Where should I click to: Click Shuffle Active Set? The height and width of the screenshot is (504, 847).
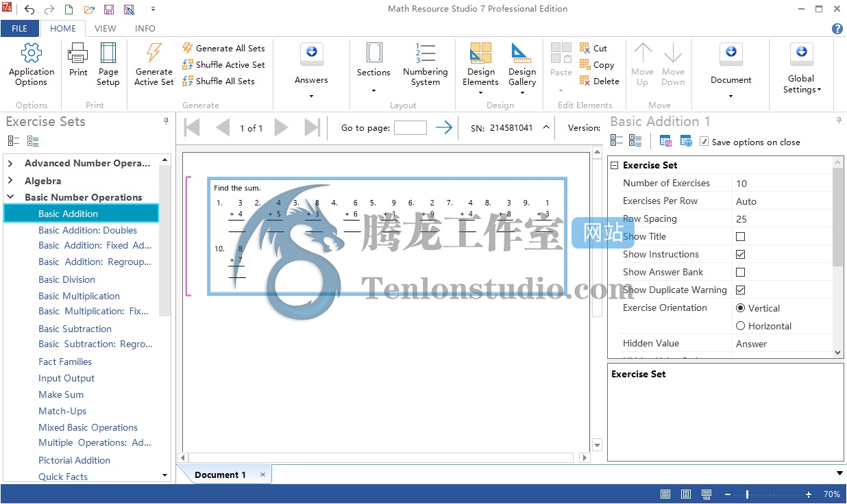click(x=224, y=64)
